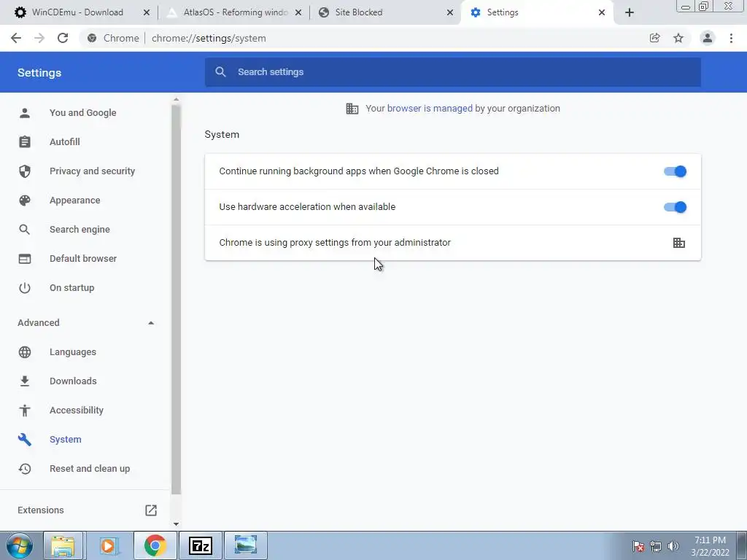Image resolution: width=747 pixels, height=560 pixels.
Task: Open the Downloads settings page
Action: tap(73, 381)
